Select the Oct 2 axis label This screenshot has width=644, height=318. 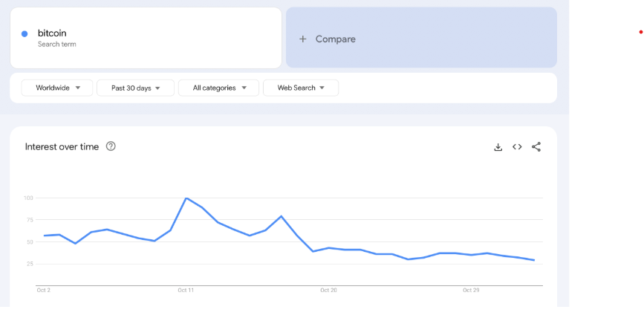point(44,291)
